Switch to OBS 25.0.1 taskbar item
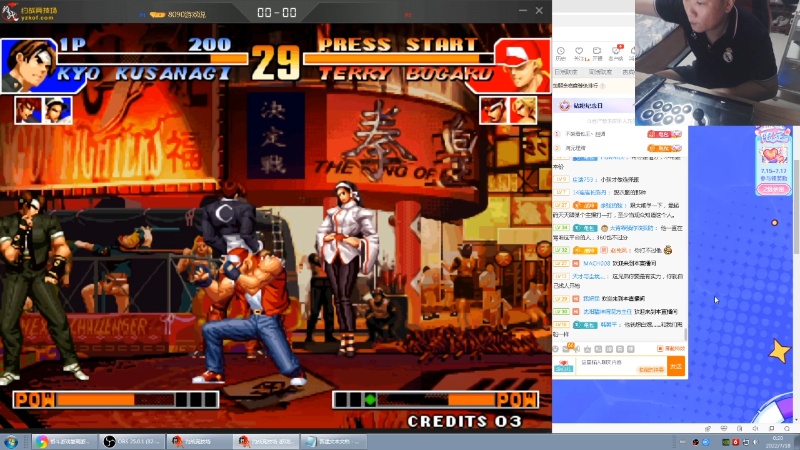 click(x=132, y=441)
